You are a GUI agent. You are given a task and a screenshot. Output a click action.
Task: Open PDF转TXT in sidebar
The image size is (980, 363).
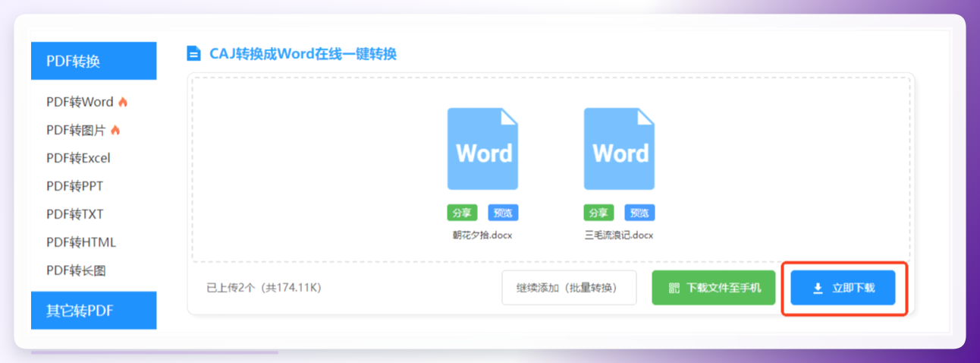(x=74, y=214)
